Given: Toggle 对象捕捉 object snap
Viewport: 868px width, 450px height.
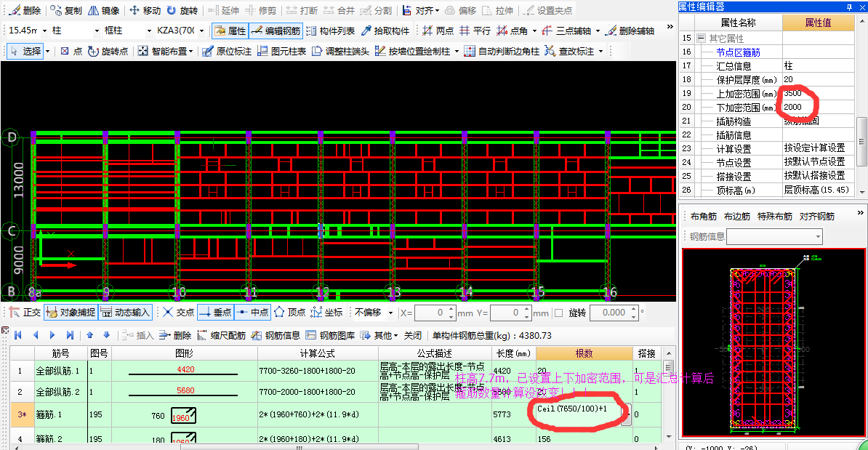Looking at the screenshot, I should [71, 313].
